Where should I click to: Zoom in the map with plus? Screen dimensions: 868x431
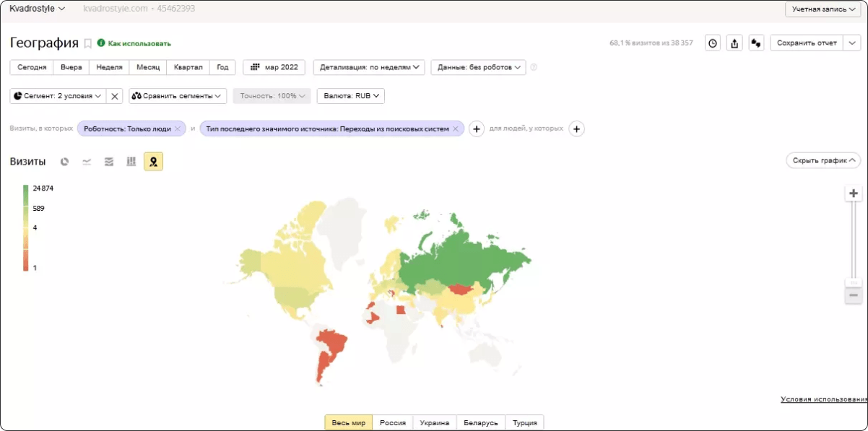tap(854, 193)
